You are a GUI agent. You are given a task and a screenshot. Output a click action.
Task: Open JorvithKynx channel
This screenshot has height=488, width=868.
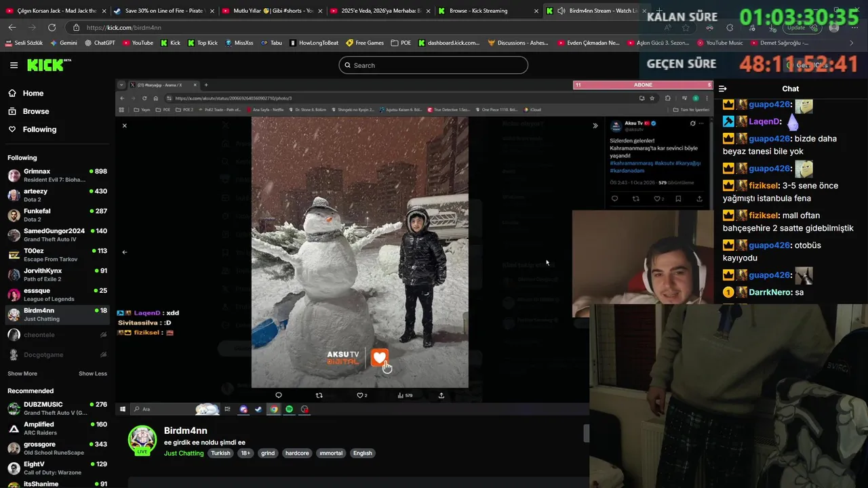click(x=58, y=274)
